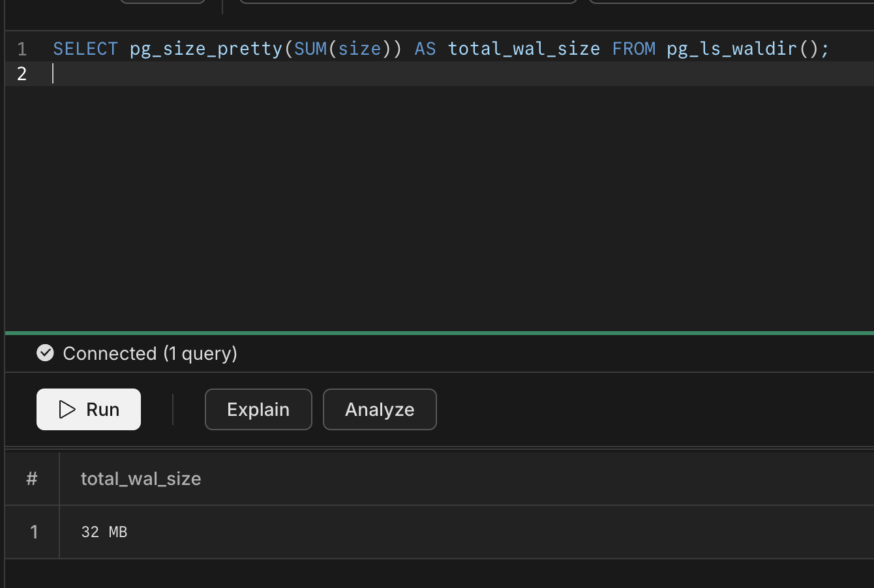874x588 pixels.
Task: Click the Run query button
Action: 89,409
